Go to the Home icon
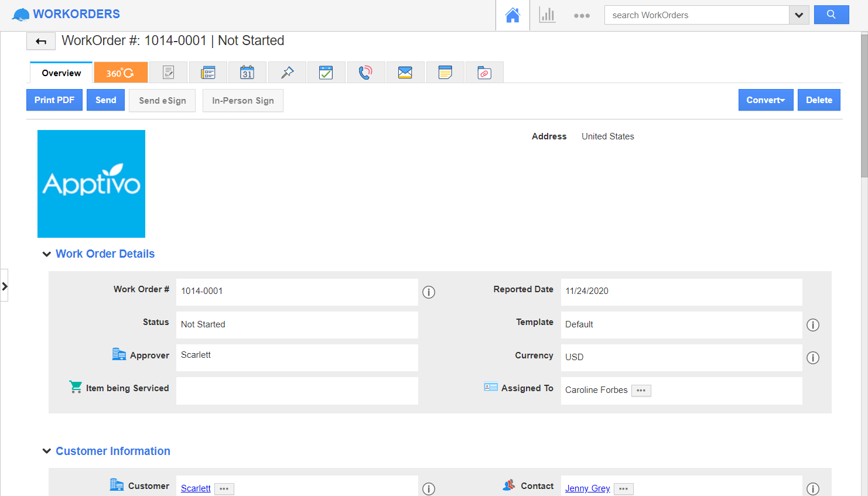Screen dimensions: 868x496 (x=512, y=15)
